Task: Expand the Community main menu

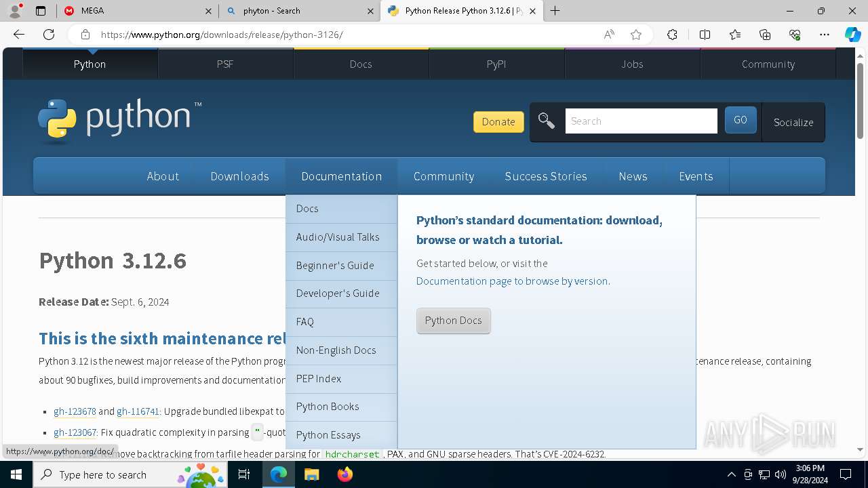Action: (x=443, y=176)
